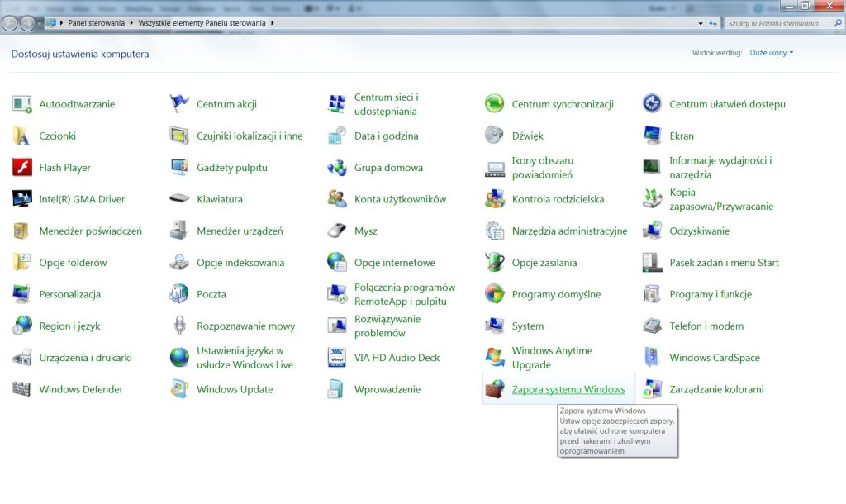Screen dimensions: 846x504
Task: Click the address bar refresh button
Action: (713, 24)
